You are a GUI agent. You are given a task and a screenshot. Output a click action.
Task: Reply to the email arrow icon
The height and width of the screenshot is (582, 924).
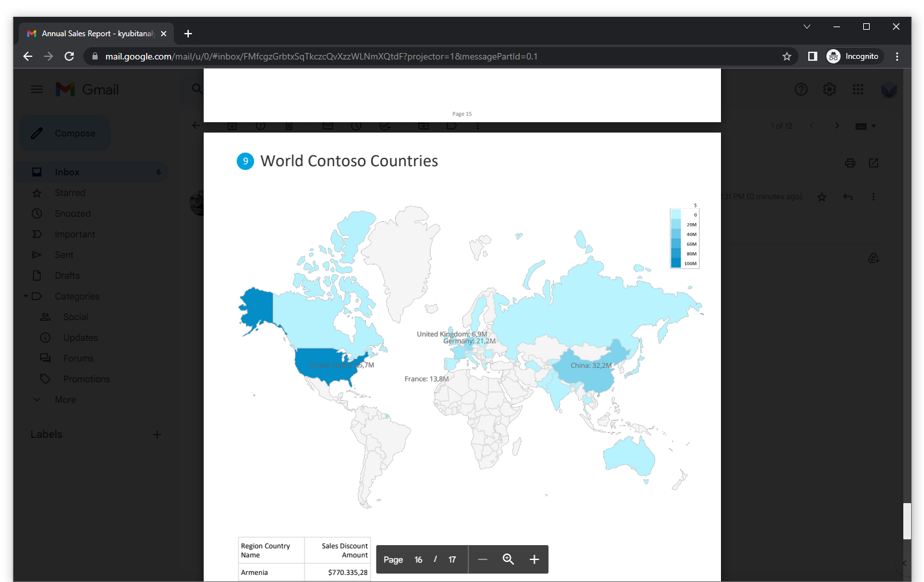coord(848,197)
